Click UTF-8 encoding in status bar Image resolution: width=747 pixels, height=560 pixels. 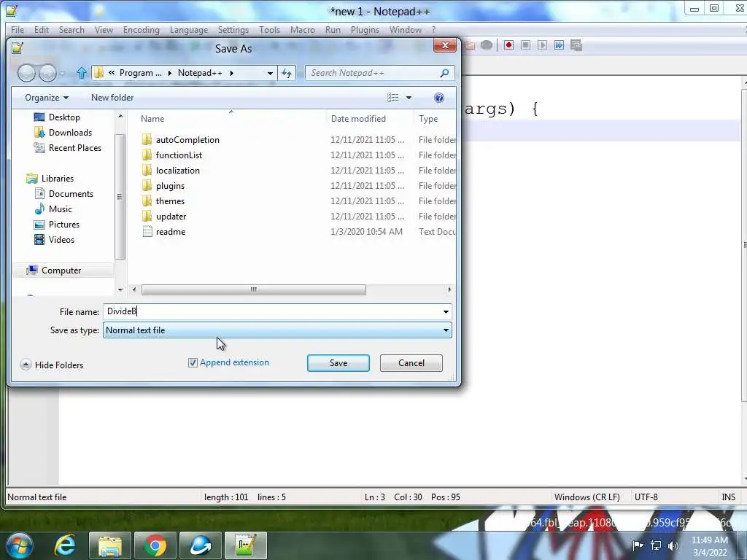pyautogui.click(x=646, y=497)
